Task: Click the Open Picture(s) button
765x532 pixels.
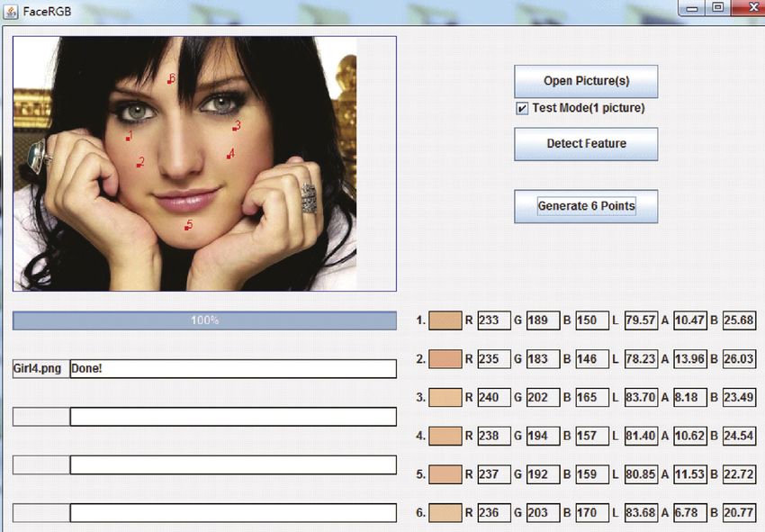Action: click(x=586, y=82)
